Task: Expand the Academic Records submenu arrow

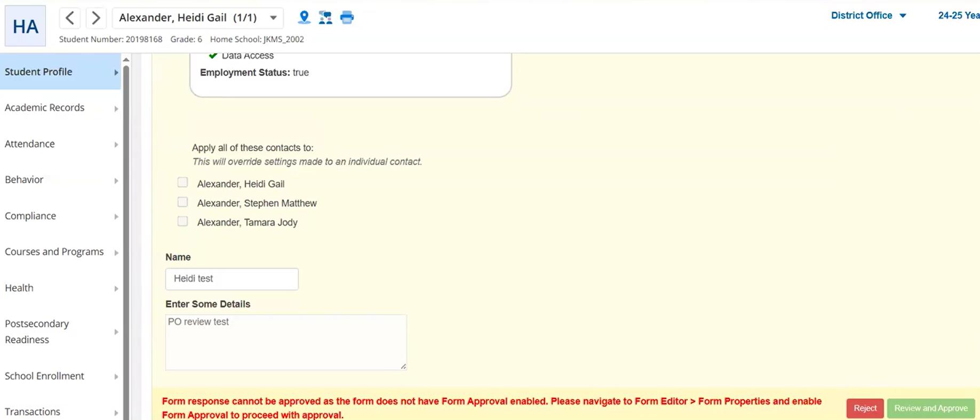Action: click(x=116, y=108)
